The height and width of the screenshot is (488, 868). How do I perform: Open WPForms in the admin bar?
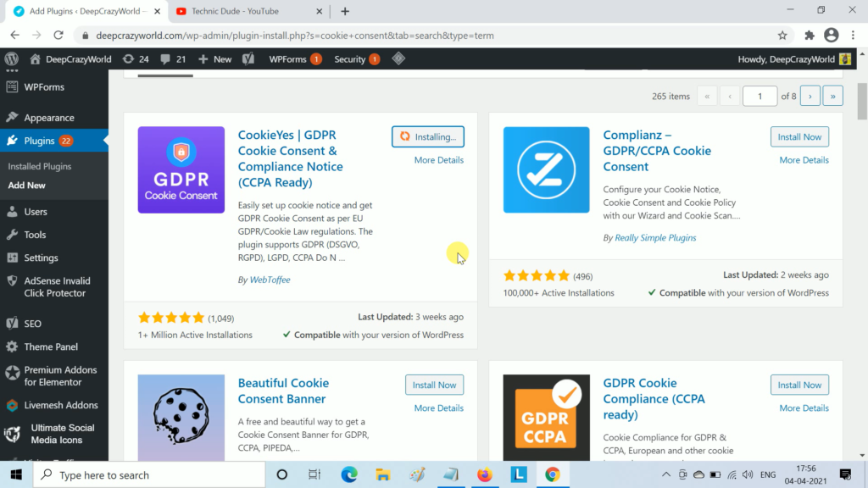(295, 59)
